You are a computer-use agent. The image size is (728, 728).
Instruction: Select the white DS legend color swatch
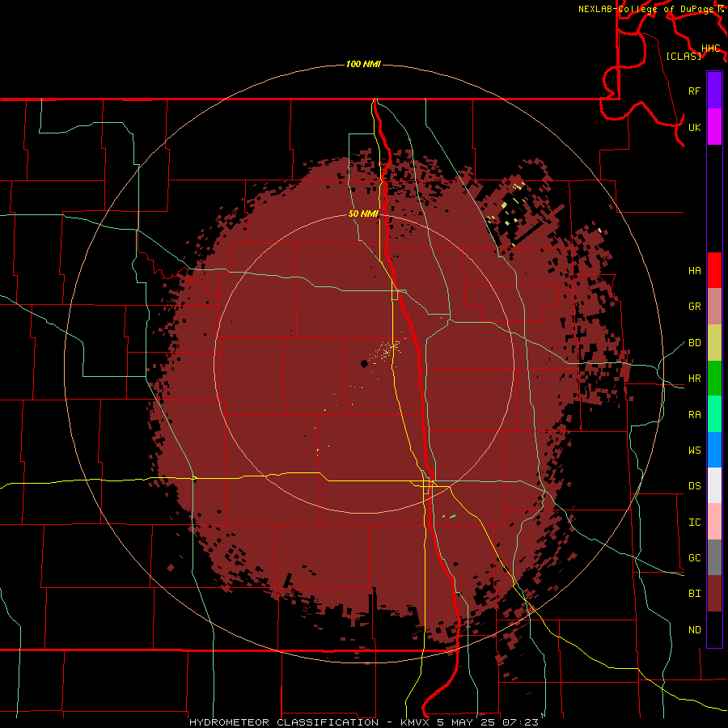(x=714, y=485)
